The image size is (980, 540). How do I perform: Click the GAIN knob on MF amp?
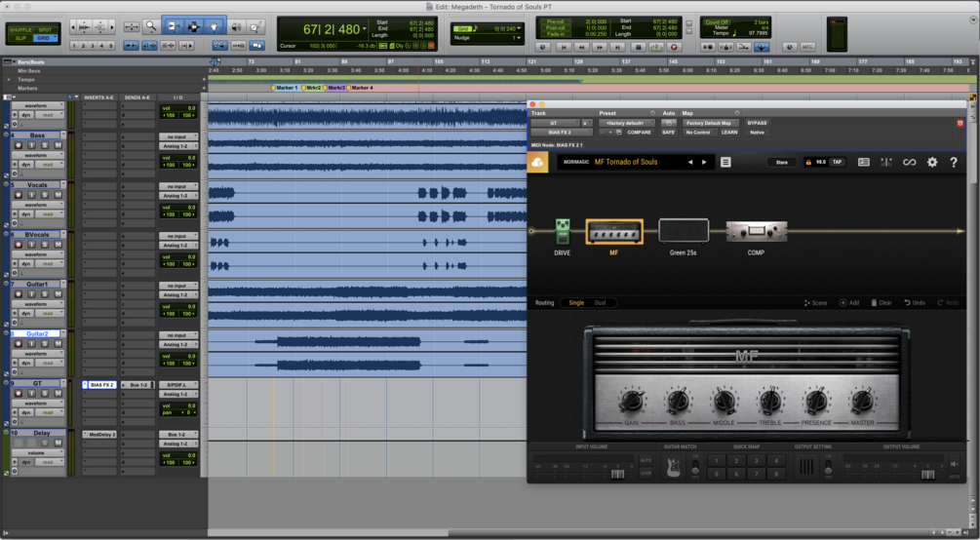coord(631,400)
